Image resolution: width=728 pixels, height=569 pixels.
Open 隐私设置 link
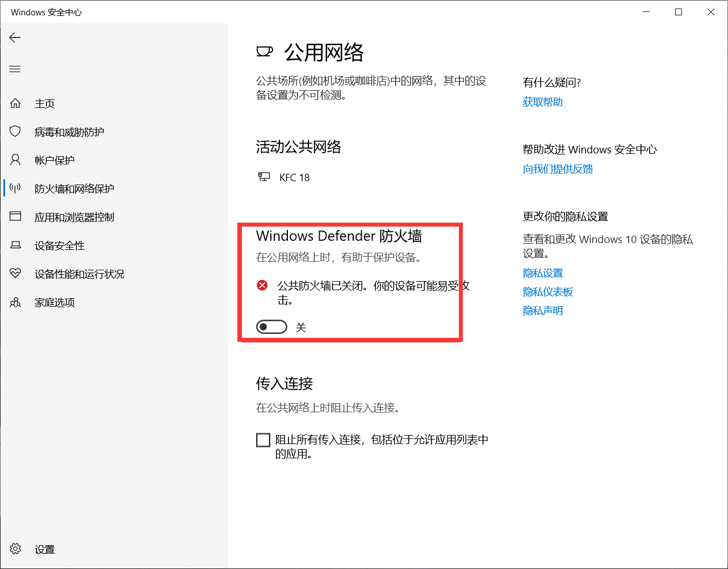coord(543,273)
